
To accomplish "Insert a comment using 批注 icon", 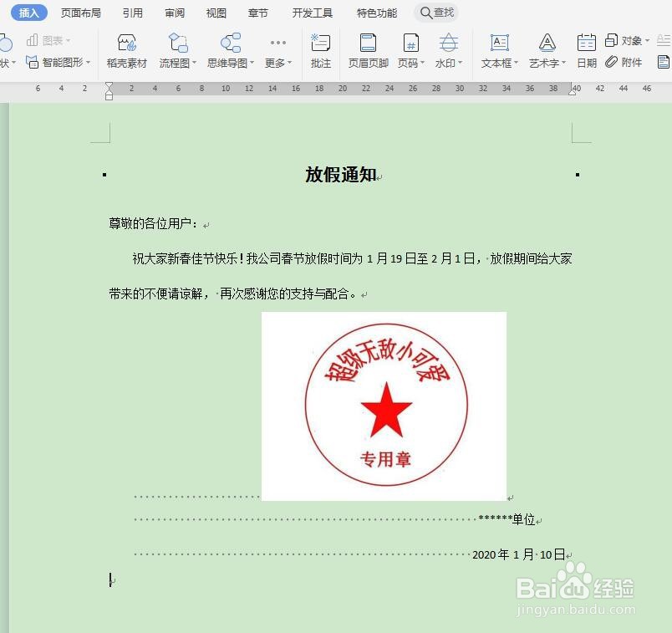I will 320,48.
